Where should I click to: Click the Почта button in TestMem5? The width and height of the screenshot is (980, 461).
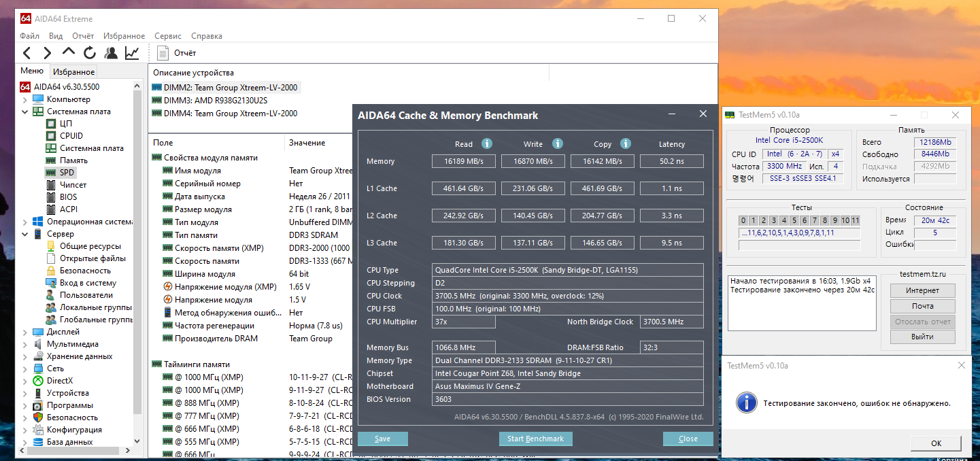tap(923, 306)
